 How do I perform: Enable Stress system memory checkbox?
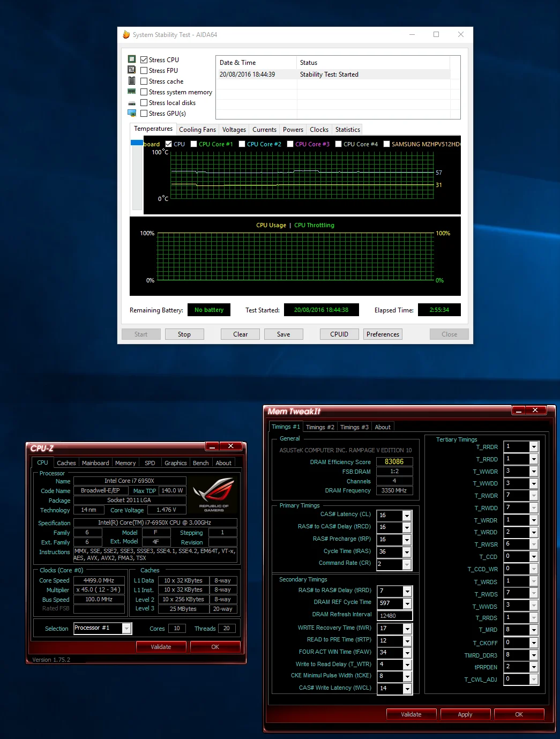click(144, 92)
